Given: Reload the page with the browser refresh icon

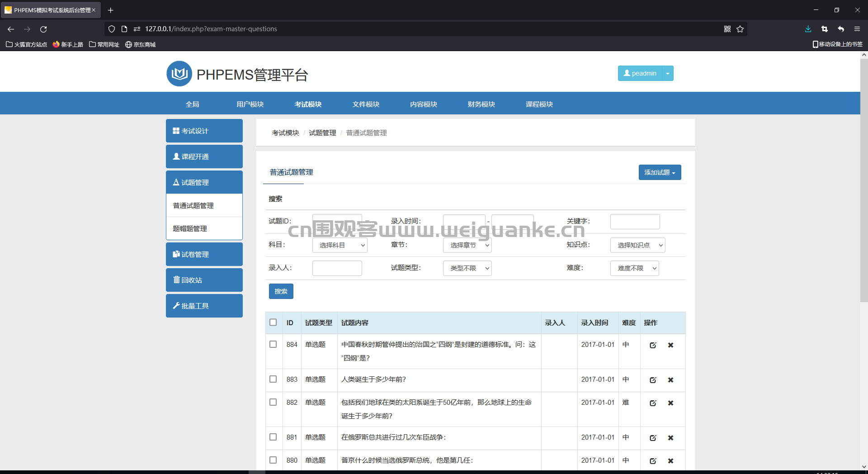Looking at the screenshot, I should click(x=43, y=29).
